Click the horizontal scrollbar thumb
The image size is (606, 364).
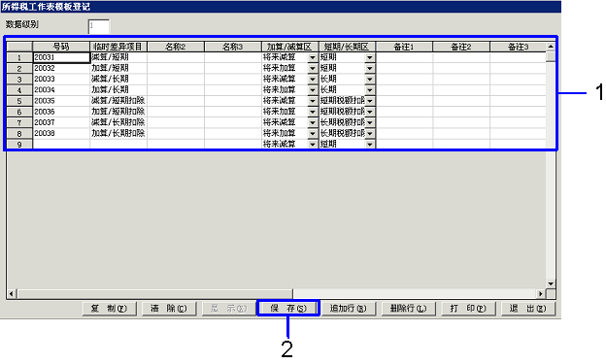pos(154,294)
